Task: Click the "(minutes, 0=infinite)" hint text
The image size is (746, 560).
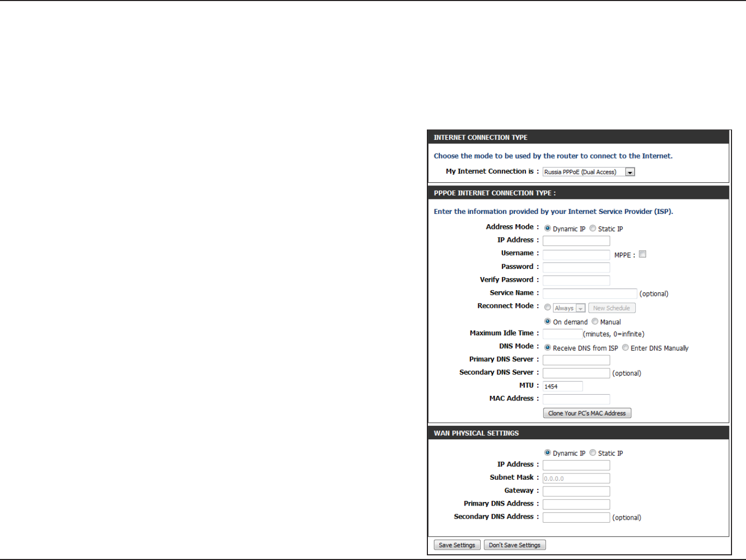Action: (614, 334)
